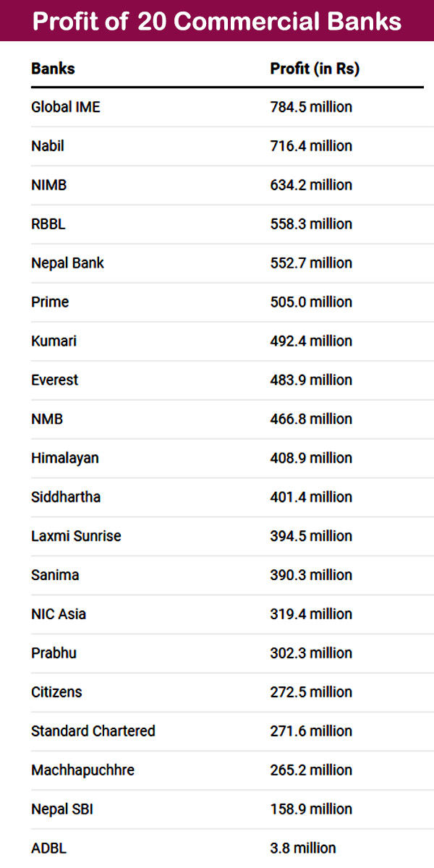This screenshot has height=868, width=434.
Task: Click Everest's 483.9 million profit
Action: [x=311, y=380]
